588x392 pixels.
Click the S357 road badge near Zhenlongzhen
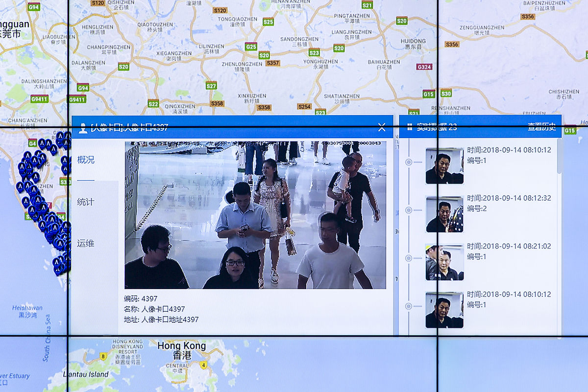click(272, 63)
